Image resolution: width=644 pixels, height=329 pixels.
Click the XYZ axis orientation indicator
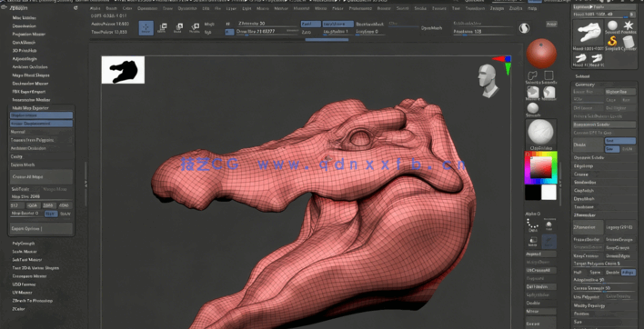(503, 65)
